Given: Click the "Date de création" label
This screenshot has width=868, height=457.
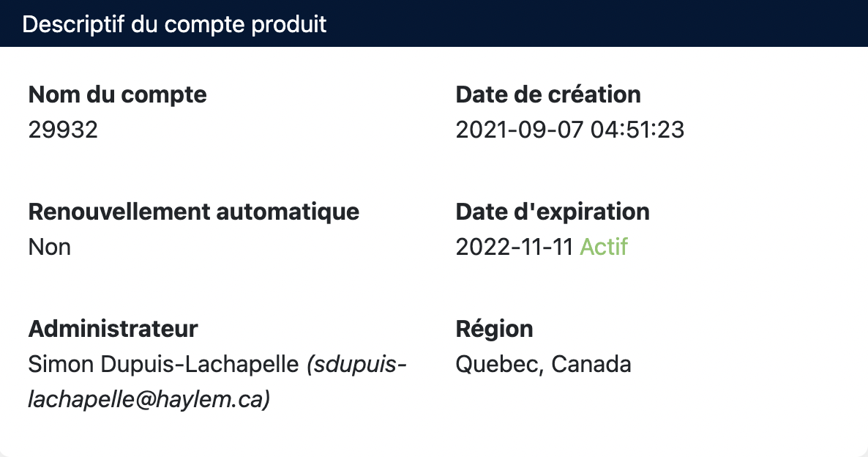Looking at the screenshot, I should pos(548,94).
